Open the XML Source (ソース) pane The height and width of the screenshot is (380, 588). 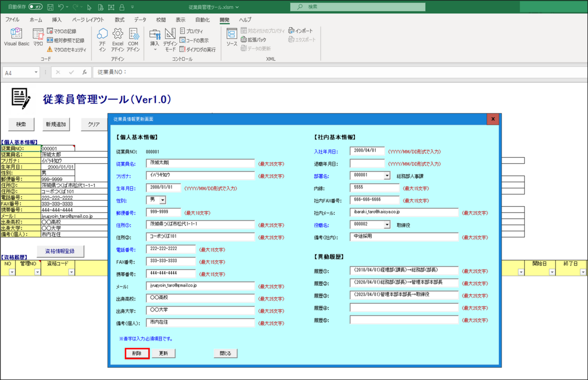tap(232, 37)
